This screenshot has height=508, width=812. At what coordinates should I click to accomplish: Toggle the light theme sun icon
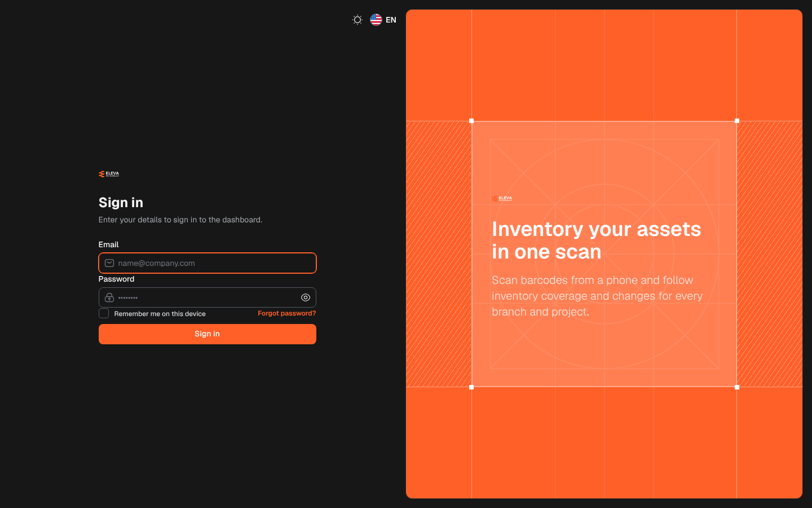(x=358, y=20)
